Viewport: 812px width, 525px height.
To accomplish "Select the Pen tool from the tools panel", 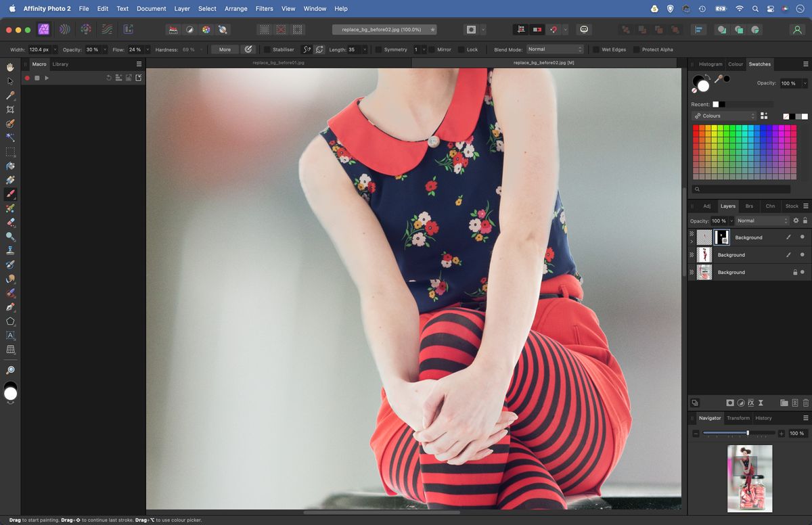I will (x=9, y=306).
